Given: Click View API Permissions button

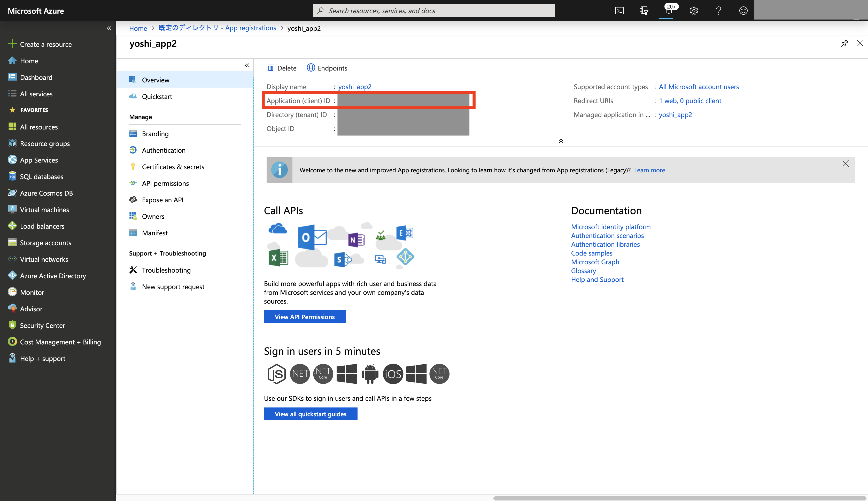Looking at the screenshot, I should pos(305,317).
